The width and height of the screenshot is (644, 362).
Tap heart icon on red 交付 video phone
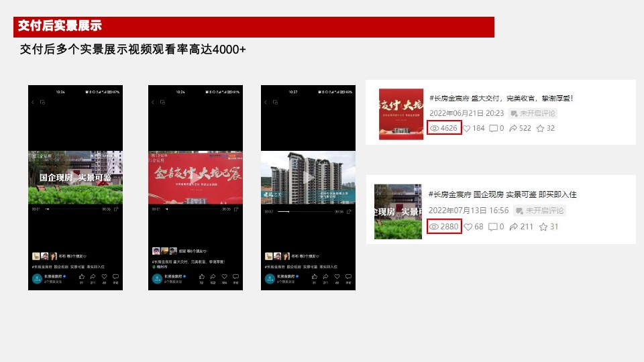[224, 277]
